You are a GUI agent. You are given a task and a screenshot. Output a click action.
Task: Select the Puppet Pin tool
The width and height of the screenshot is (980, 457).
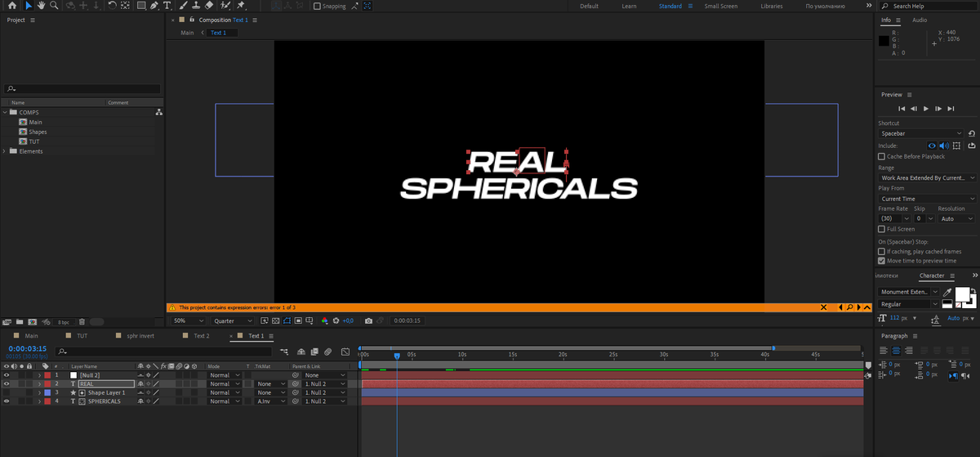click(x=241, y=6)
